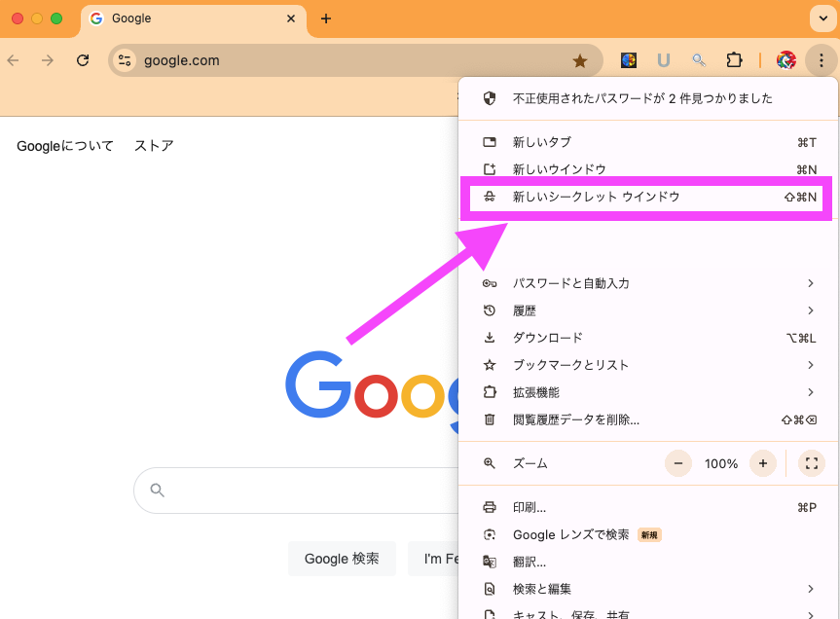Click the incognito icon in the menu
This screenshot has width=840, height=619.
click(489, 197)
